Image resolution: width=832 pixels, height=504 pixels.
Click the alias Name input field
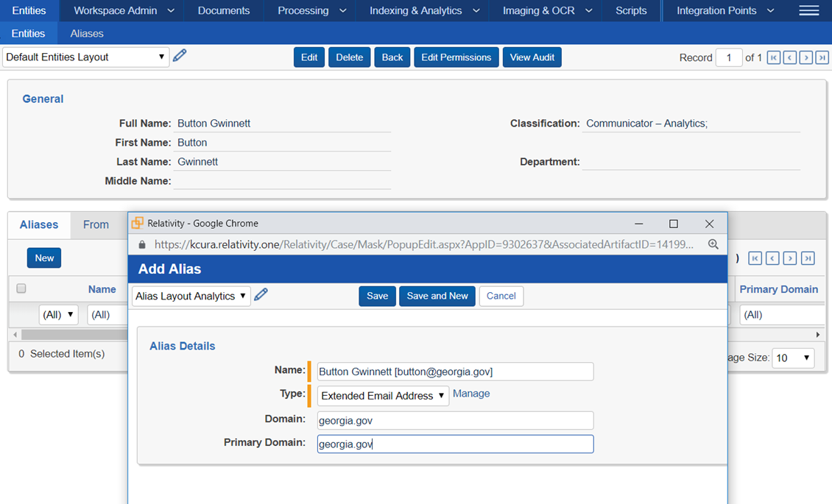(x=455, y=372)
